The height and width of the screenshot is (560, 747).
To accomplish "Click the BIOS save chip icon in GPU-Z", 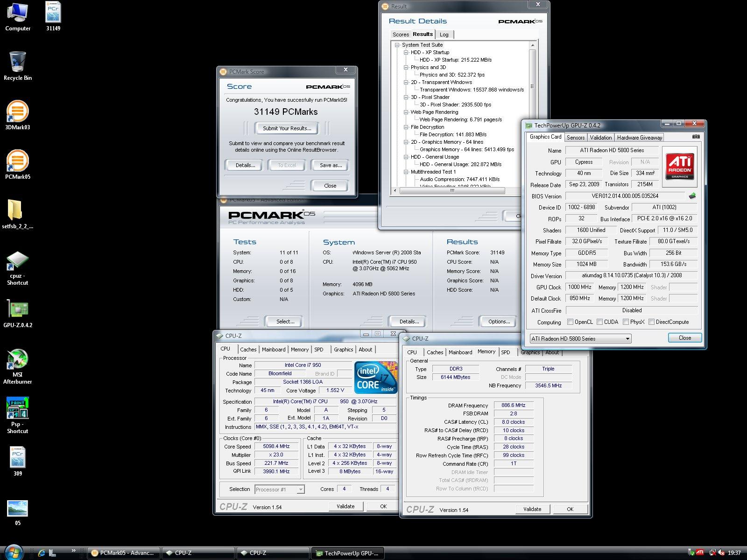I will 692,196.
